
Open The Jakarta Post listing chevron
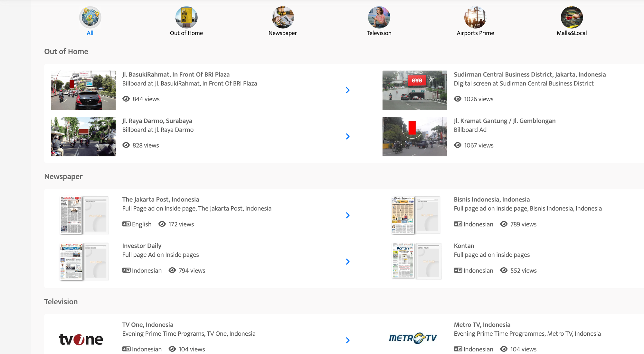click(347, 215)
